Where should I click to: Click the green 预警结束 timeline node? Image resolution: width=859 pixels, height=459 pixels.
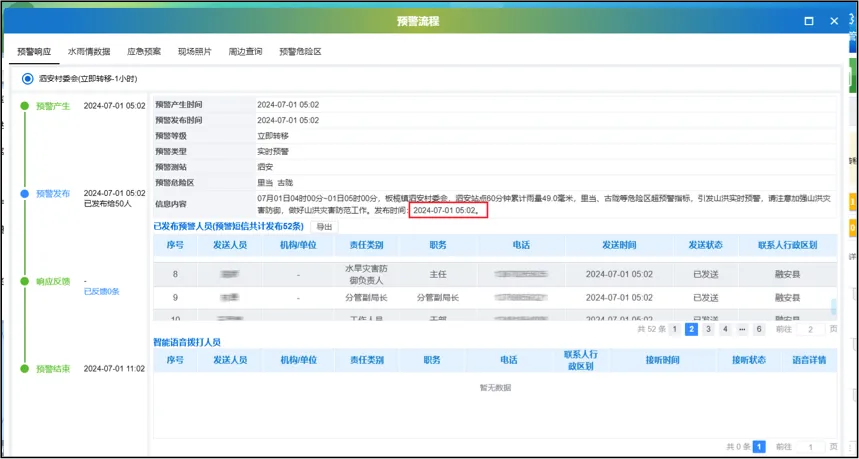(25, 369)
